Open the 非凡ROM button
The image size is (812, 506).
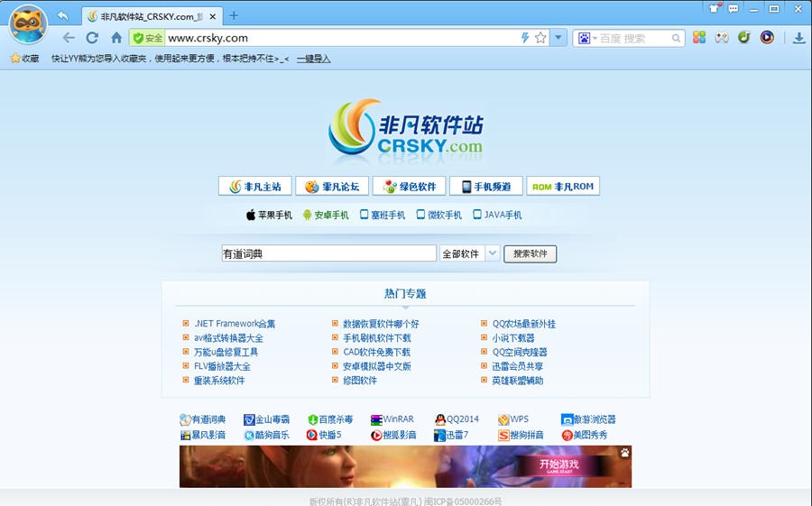coord(563,187)
